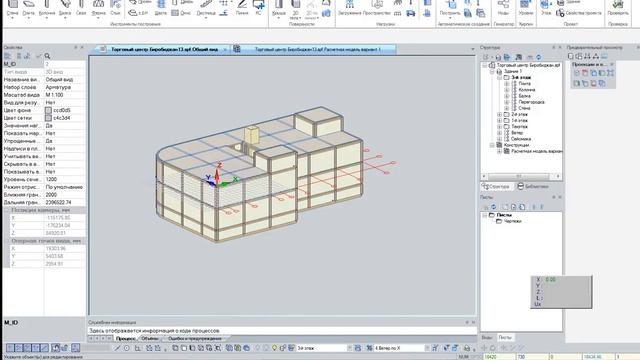Select the Перегородка row in the tree
The image size is (640, 360).
[x=531, y=102]
